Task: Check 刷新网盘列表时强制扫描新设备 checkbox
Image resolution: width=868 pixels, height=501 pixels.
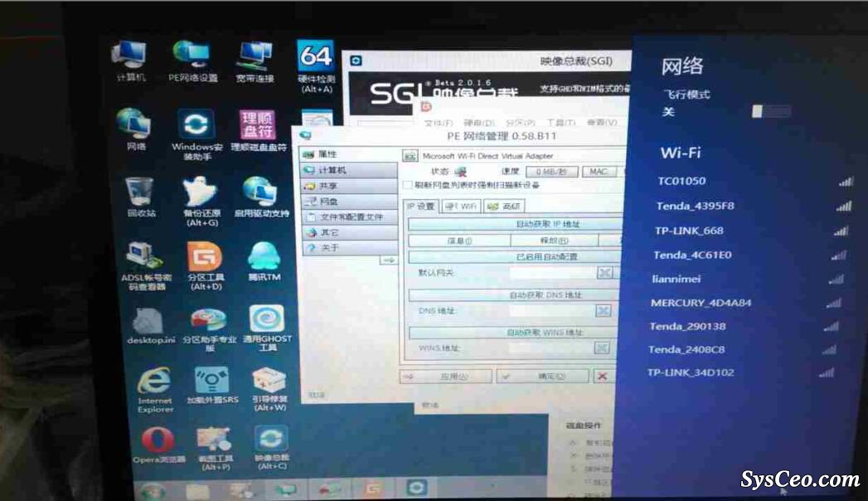Action: (x=408, y=185)
